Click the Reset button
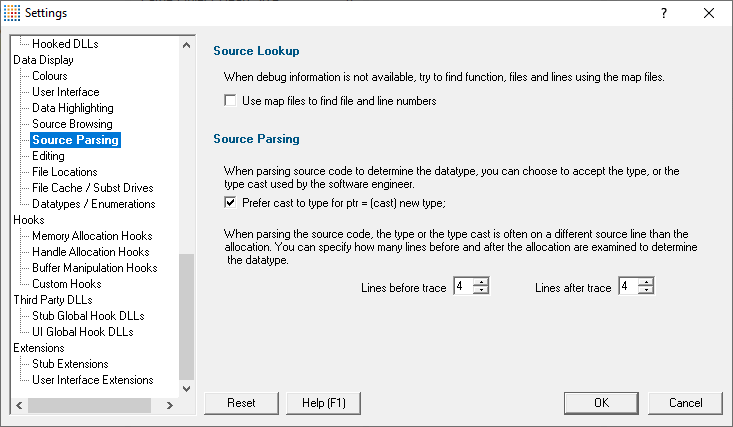The width and height of the screenshot is (733, 427). [x=241, y=403]
